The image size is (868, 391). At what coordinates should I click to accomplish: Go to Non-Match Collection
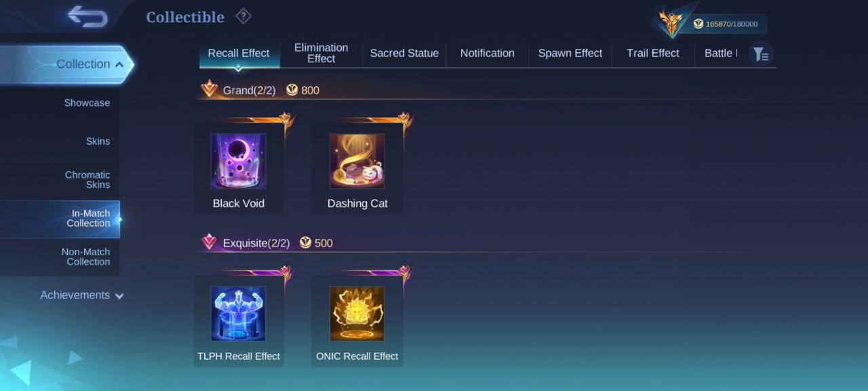(85, 257)
